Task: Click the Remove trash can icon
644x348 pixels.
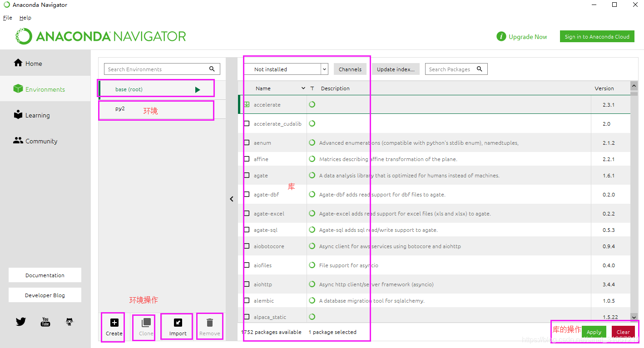Action: click(210, 323)
